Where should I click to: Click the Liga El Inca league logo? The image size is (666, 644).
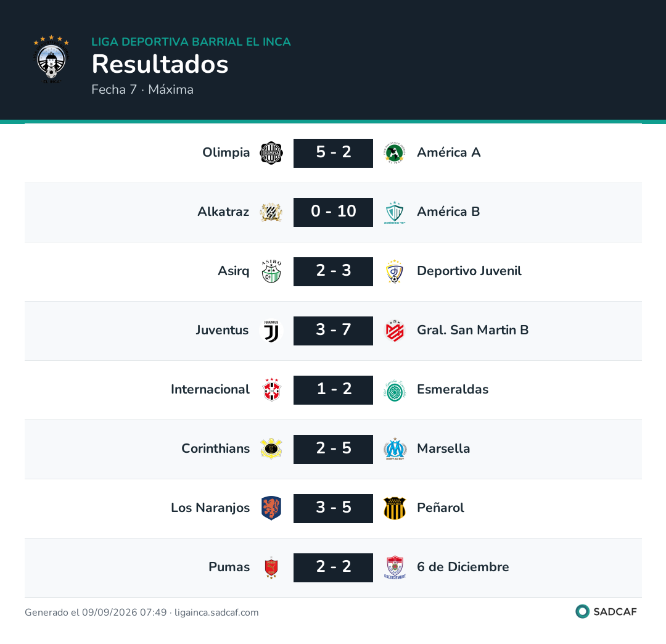tap(51, 60)
